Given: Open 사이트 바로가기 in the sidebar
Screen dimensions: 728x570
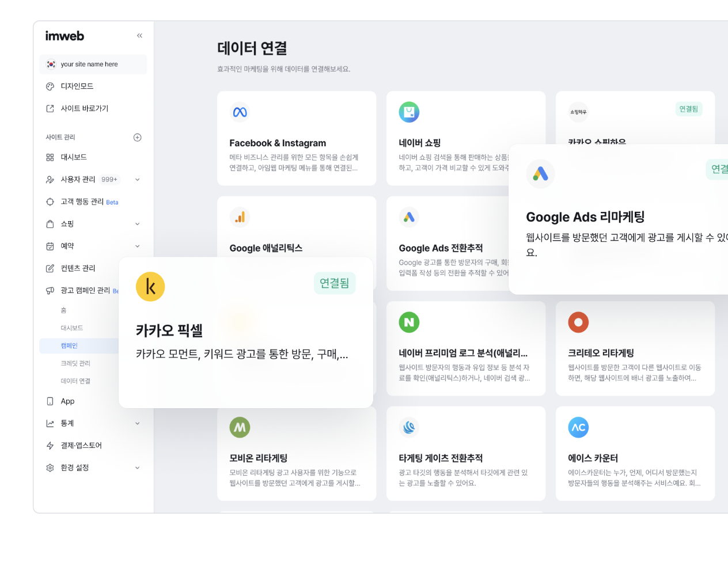Looking at the screenshot, I should pos(85,108).
